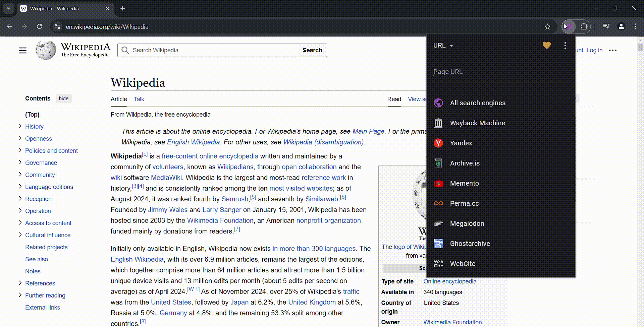Open the Extensions puzzle icon
This screenshot has height=327, width=644.
(584, 26)
